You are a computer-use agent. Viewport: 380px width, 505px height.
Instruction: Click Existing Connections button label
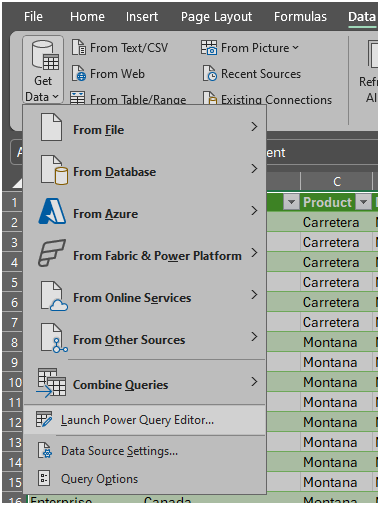click(x=277, y=99)
